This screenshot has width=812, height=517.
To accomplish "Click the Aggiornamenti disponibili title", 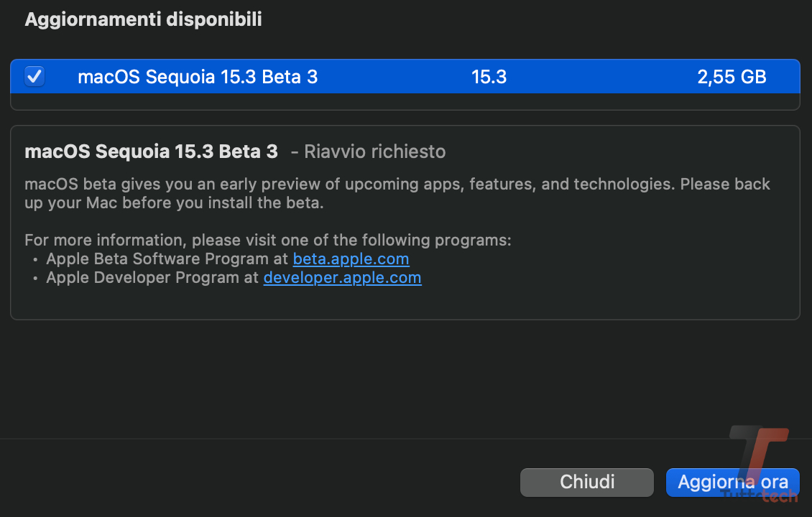I will tap(143, 19).
